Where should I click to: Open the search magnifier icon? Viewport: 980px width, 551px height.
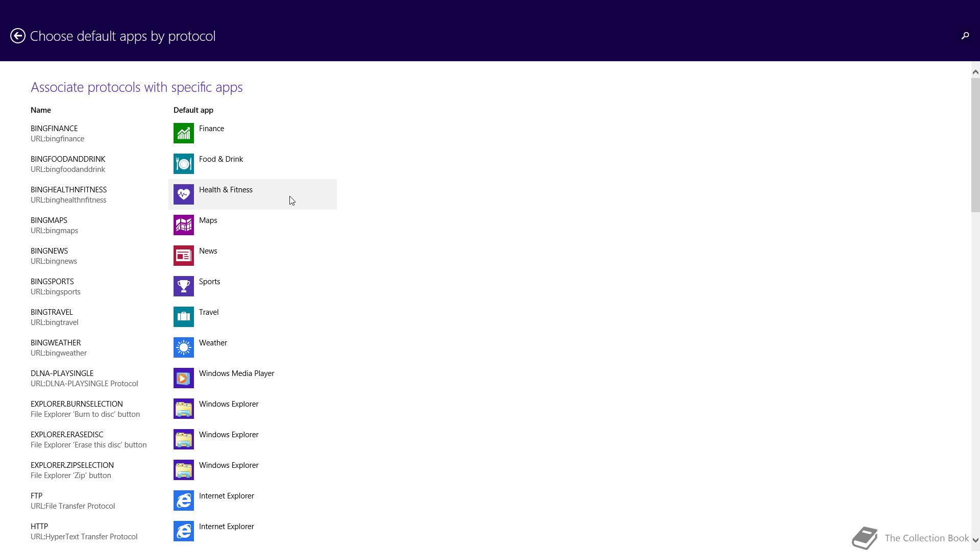pos(965,36)
